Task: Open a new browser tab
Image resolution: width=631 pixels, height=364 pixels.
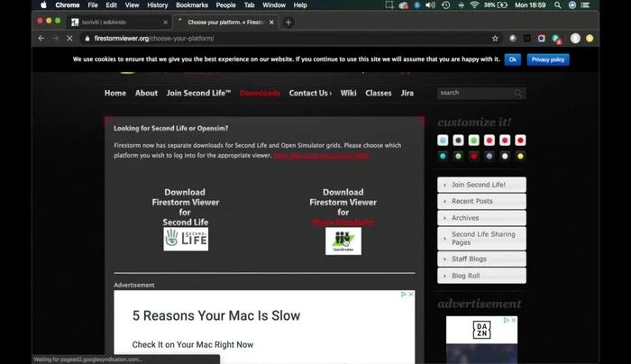Action: coord(288,23)
